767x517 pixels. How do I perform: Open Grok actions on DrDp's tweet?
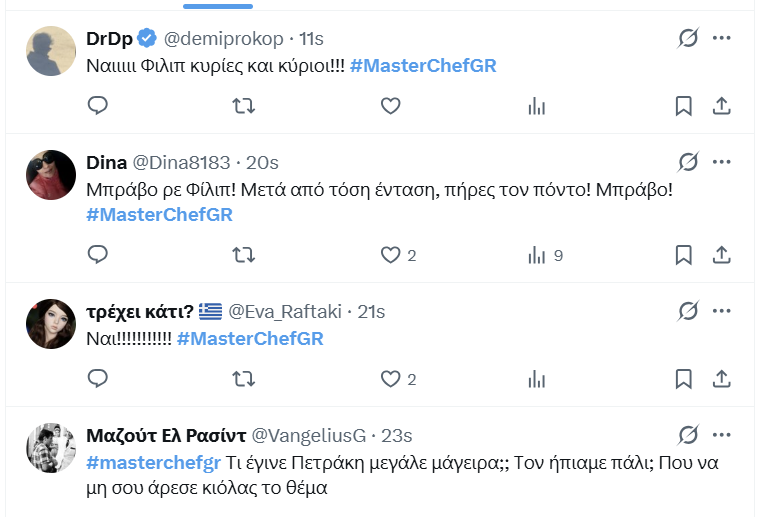tap(687, 38)
